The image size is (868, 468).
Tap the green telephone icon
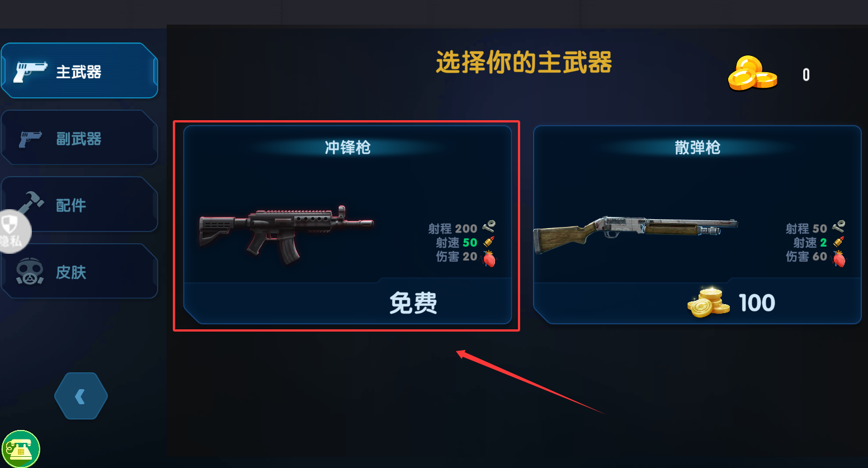pyautogui.click(x=21, y=449)
